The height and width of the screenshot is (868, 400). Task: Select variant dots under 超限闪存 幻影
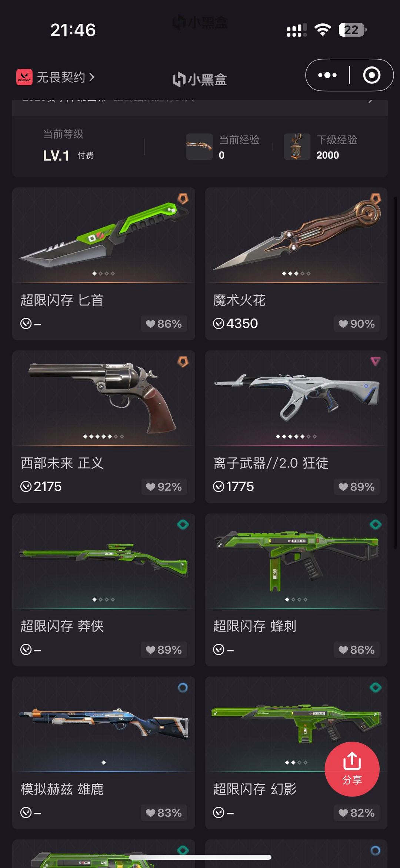point(296,762)
